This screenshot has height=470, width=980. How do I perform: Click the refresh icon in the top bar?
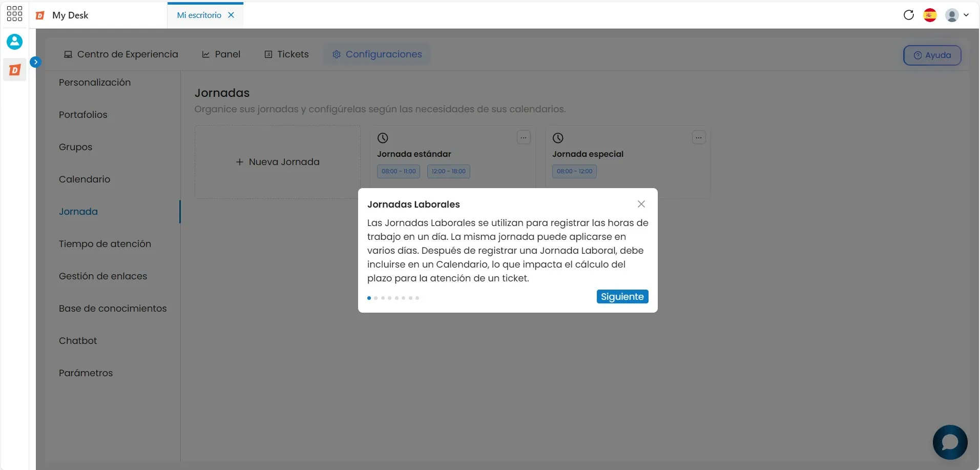pyautogui.click(x=909, y=15)
